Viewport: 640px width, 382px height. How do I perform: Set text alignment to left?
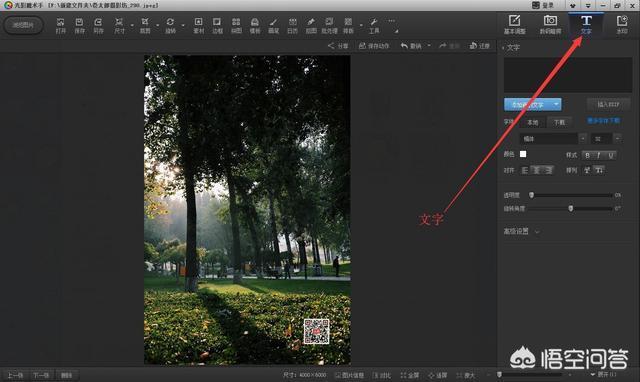pos(525,170)
